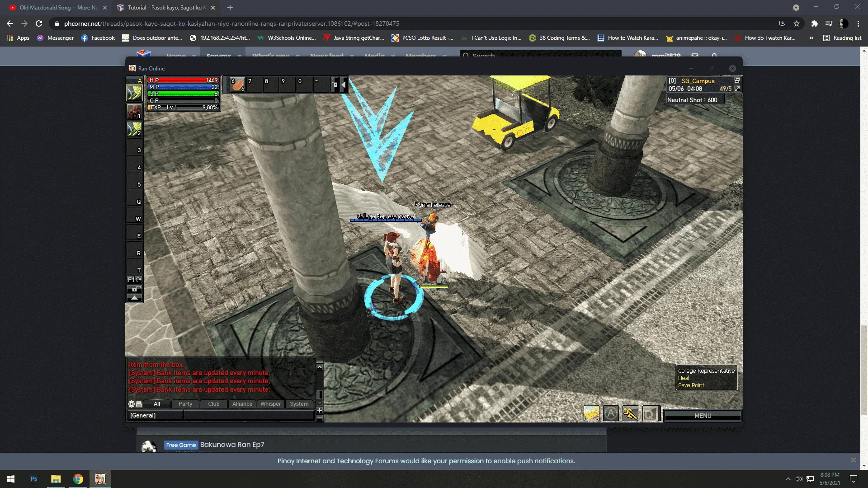Click the phcorner.net address bar URL
Viewport: 868px width, 488px height.
[x=231, y=23]
